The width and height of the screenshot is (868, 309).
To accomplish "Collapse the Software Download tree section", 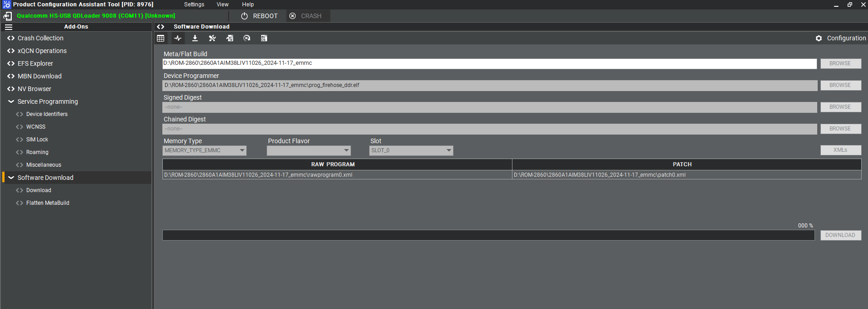I will 11,178.
